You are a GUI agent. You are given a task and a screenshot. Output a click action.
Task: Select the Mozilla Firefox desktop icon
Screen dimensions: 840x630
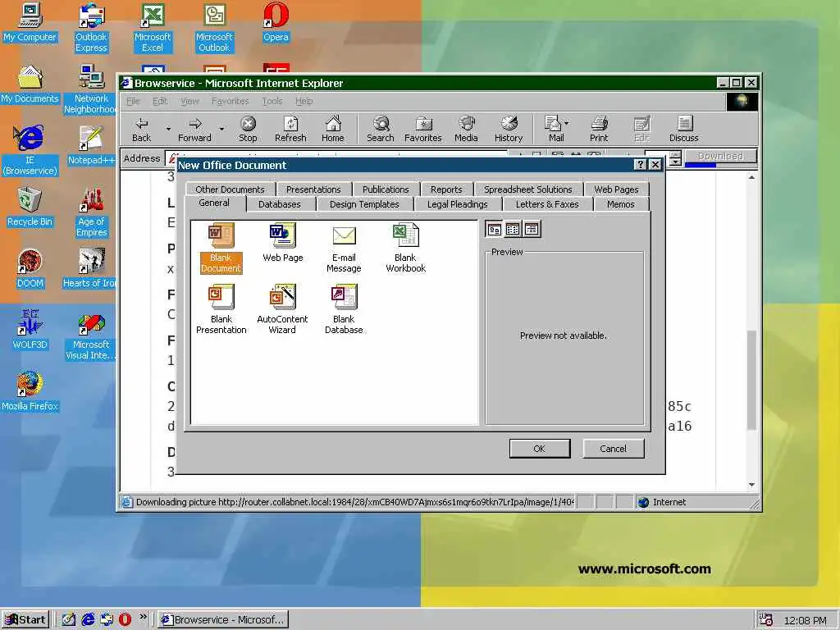click(30, 391)
